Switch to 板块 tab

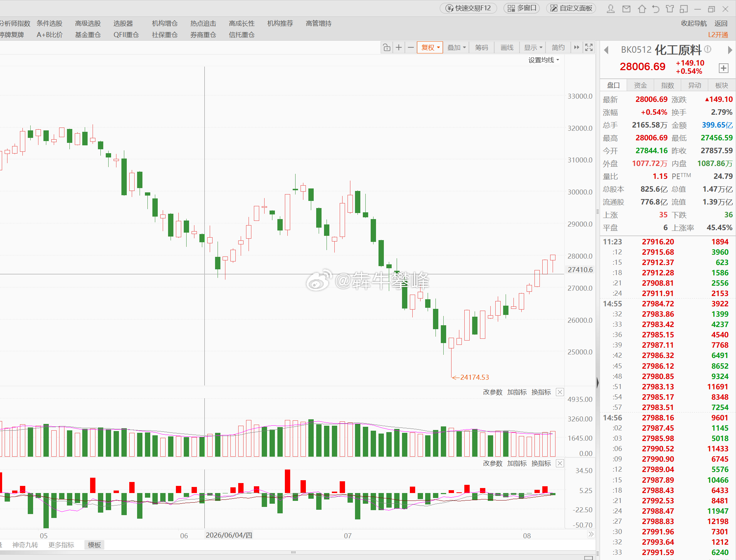point(721,85)
